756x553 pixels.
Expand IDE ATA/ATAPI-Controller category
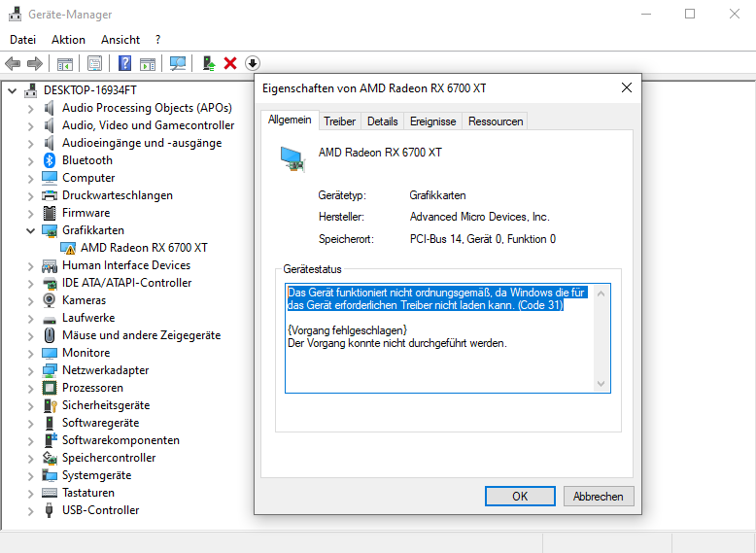click(x=31, y=283)
